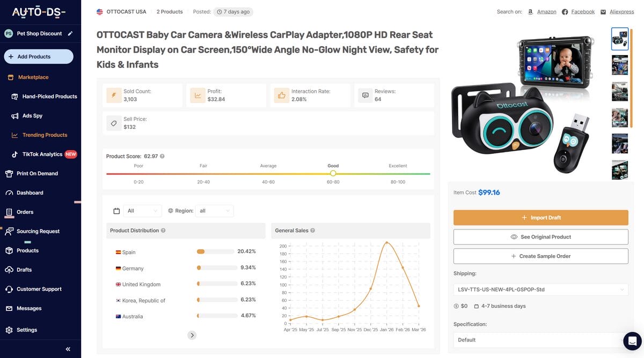The width and height of the screenshot is (644, 358).
Task: Open the Orders section
Action: pyautogui.click(x=25, y=212)
